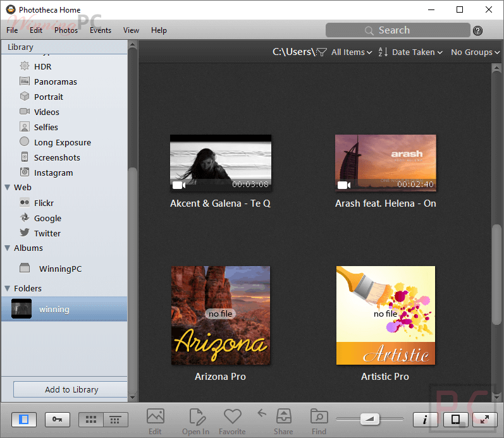Open the Selfies category
The height and width of the screenshot is (438, 504).
[x=46, y=127]
